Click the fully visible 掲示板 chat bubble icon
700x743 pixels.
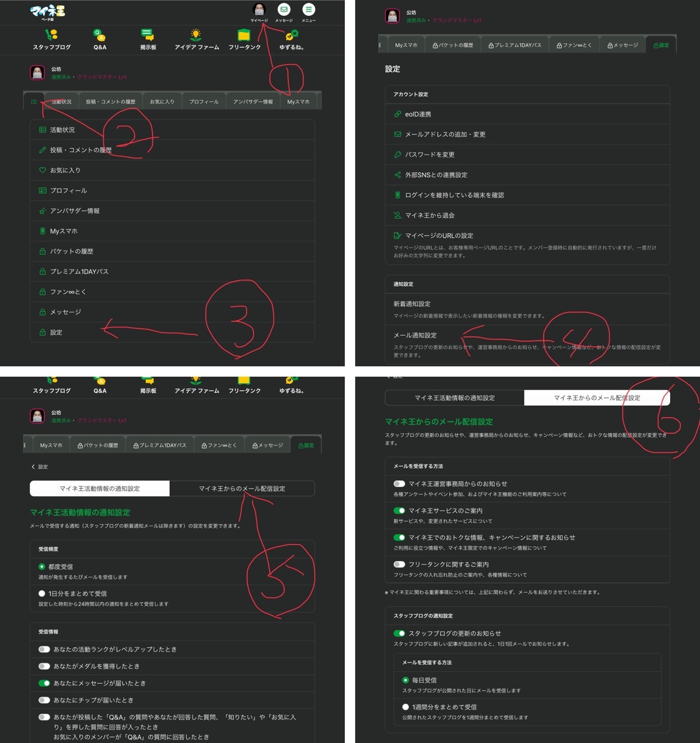pos(148,34)
